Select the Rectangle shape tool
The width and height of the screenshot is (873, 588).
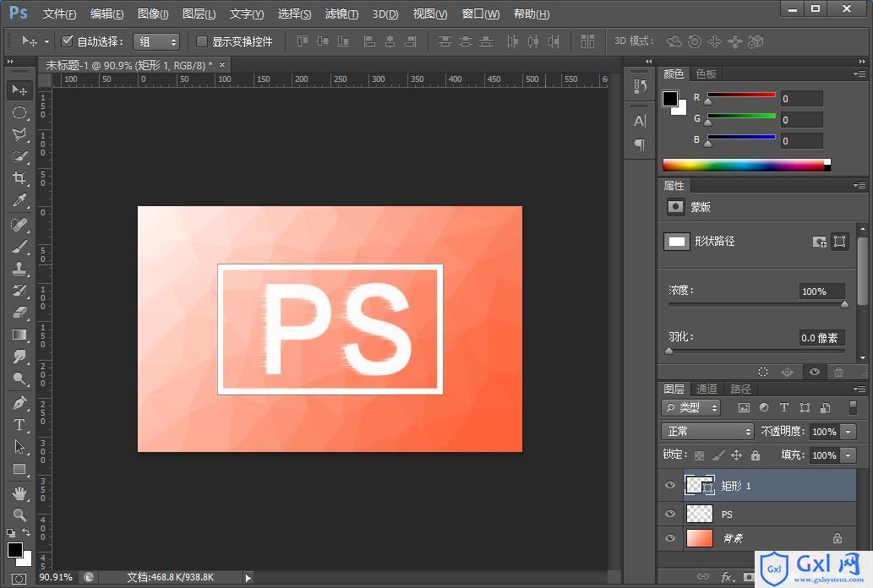pyautogui.click(x=19, y=470)
